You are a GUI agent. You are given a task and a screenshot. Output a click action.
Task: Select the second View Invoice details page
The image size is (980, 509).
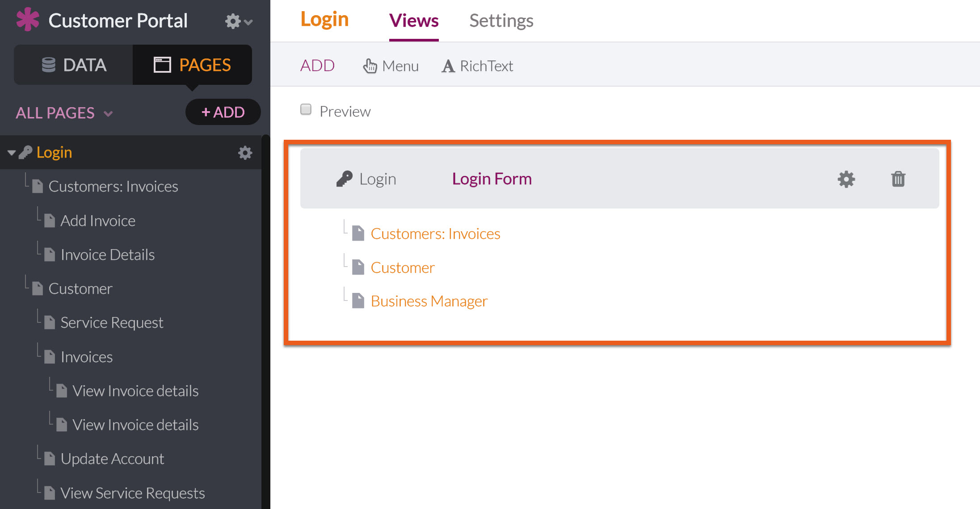135,425
